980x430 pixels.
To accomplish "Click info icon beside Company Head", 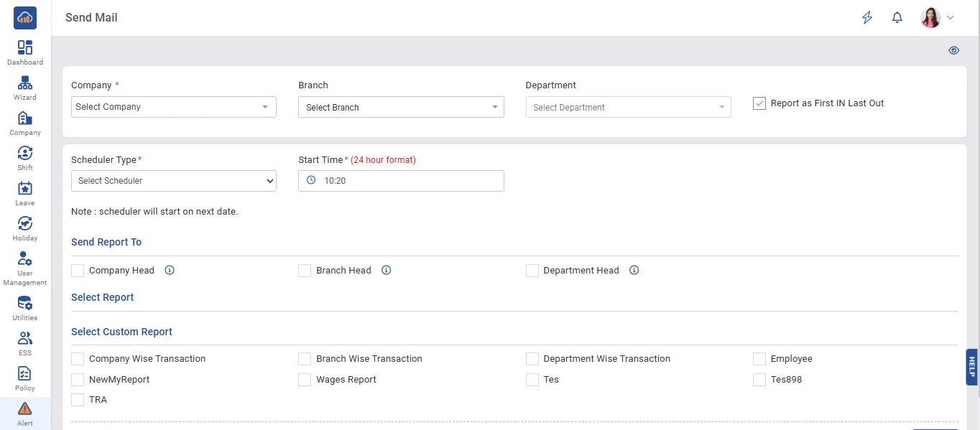I will (170, 271).
